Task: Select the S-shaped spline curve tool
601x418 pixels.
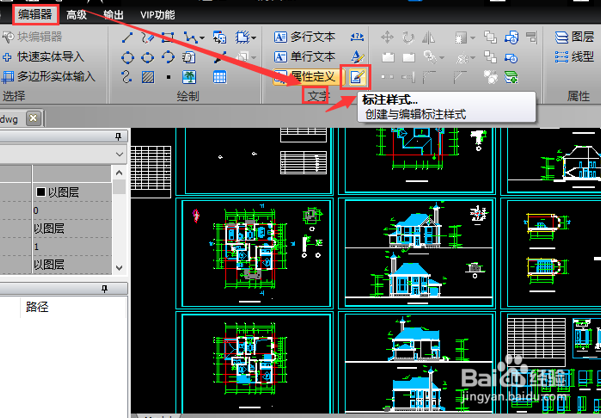Action: tap(126, 77)
